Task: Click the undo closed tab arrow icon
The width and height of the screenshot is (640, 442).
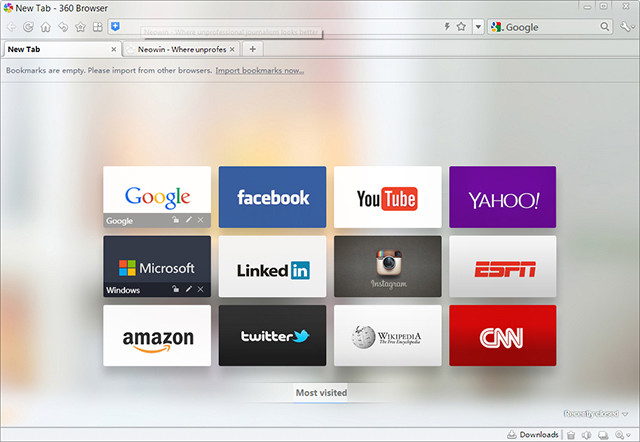Action: pyautogui.click(x=63, y=27)
